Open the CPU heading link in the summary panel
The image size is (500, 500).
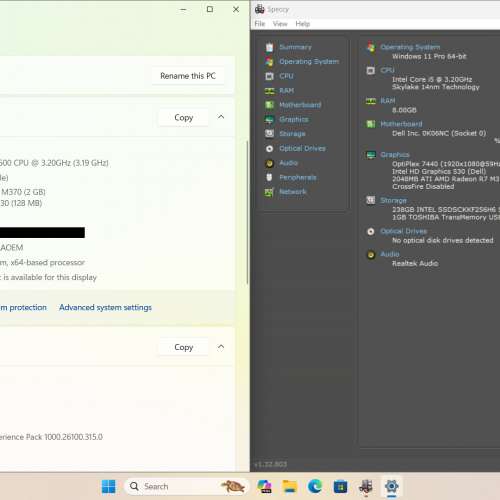pos(387,70)
